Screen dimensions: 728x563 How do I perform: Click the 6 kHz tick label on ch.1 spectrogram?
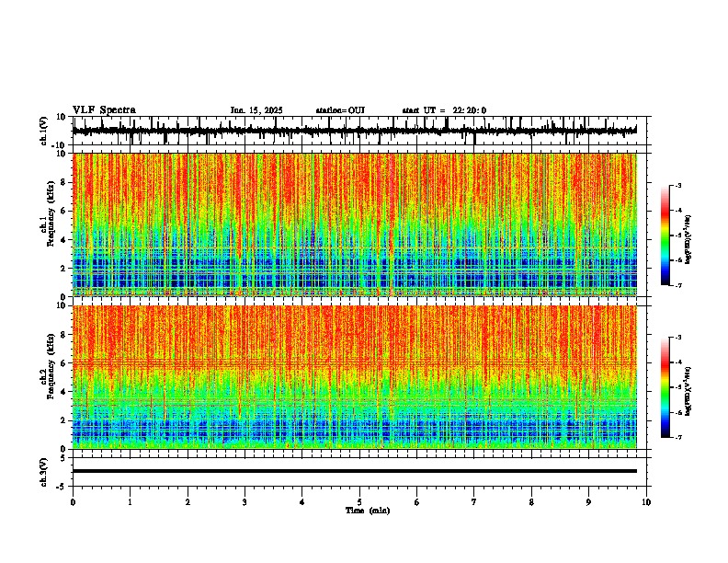pyautogui.click(x=63, y=211)
